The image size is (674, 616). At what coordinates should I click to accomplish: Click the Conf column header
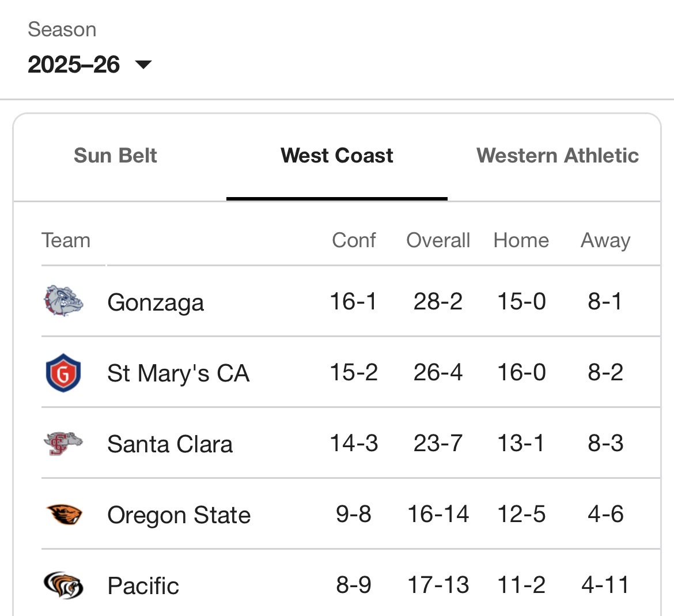click(354, 240)
